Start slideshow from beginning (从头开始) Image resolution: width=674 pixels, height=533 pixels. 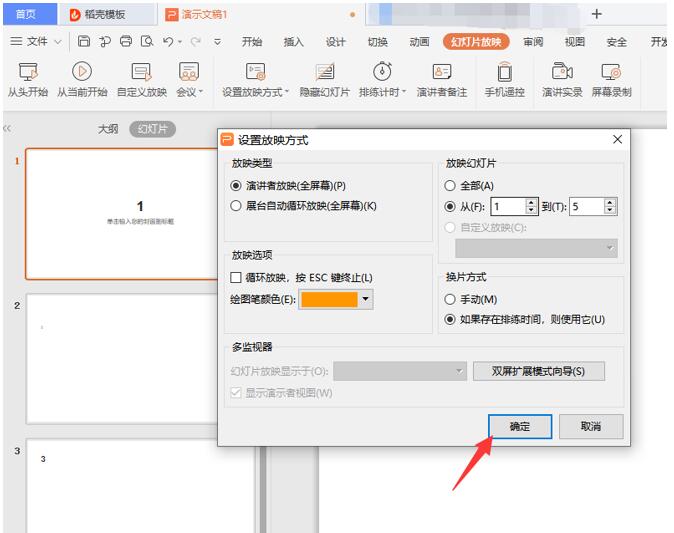click(x=28, y=80)
